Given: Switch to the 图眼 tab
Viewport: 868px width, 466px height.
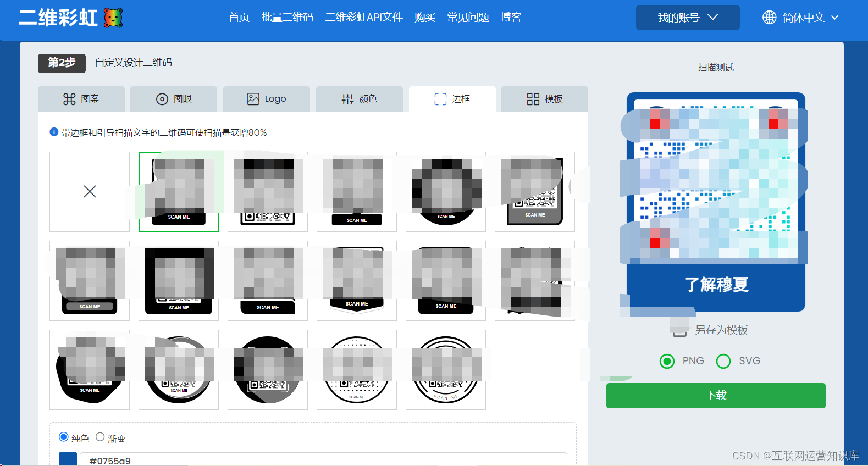Looking at the screenshot, I should pyautogui.click(x=174, y=99).
